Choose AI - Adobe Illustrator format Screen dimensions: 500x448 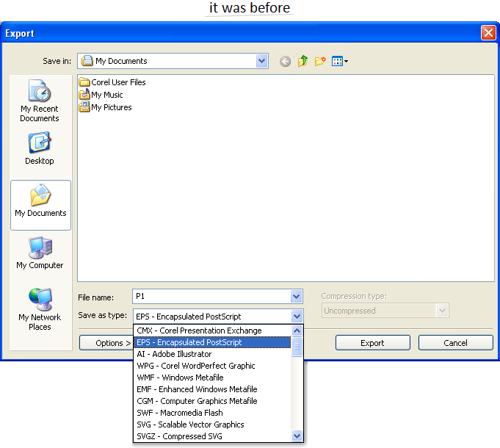coord(174,354)
